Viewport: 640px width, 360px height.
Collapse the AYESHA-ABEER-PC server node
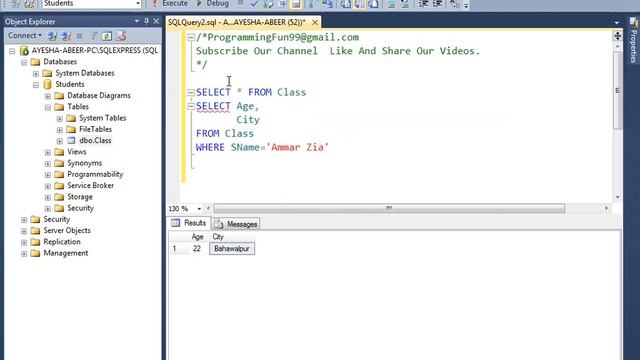12,51
